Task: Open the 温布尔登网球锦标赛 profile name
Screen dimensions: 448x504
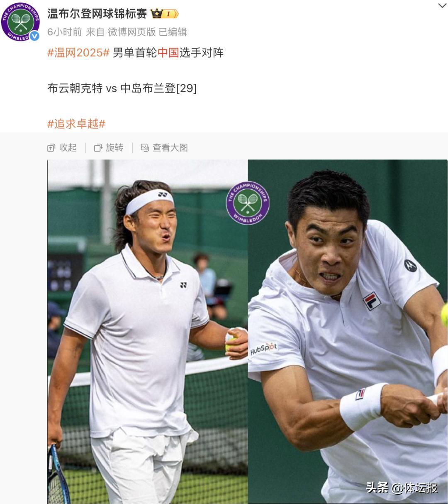Action: tap(97, 14)
